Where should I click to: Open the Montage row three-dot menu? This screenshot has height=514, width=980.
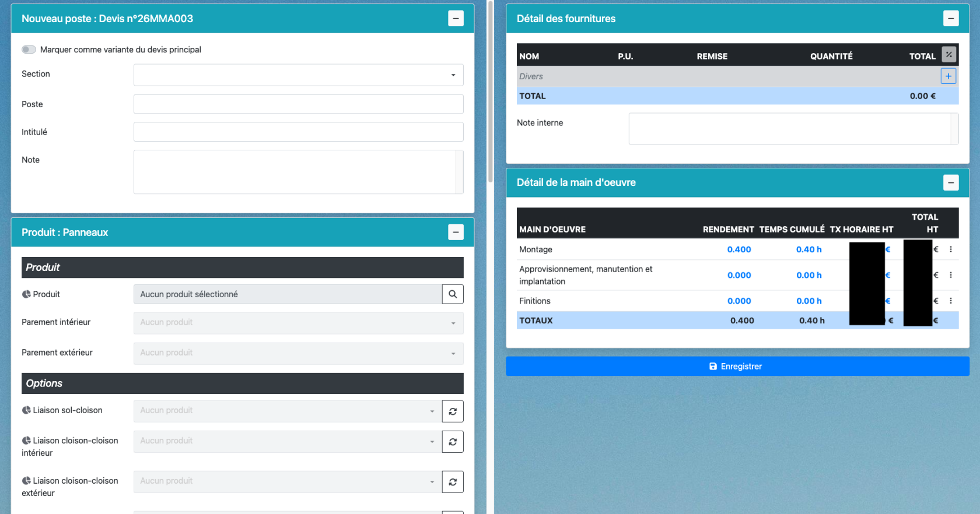(950, 249)
